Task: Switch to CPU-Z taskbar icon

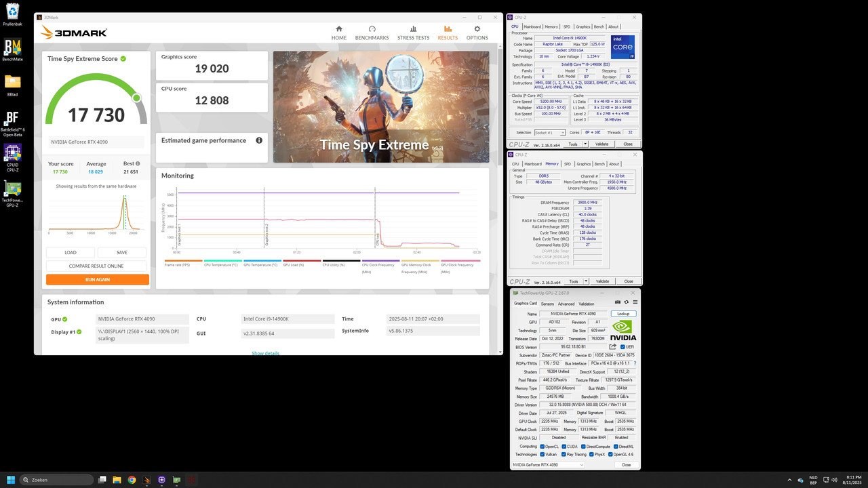Action: [161, 480]
